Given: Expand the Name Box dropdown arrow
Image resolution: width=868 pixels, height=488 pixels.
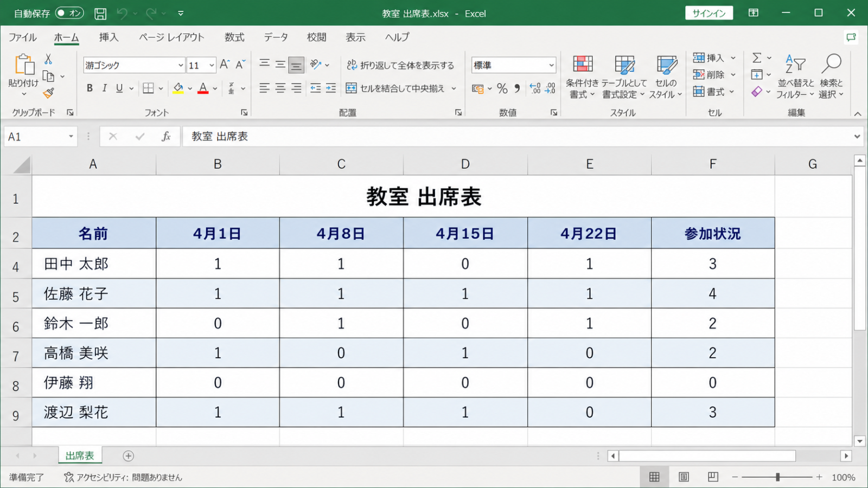Looking at the screenshot, I should pyautogui.click(x=71, y=137).
